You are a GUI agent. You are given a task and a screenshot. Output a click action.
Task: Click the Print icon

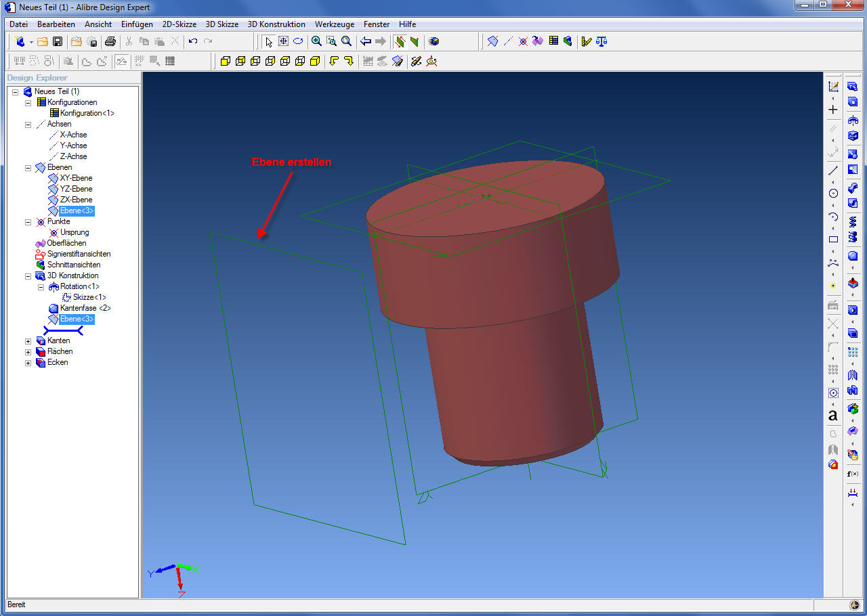110,41
